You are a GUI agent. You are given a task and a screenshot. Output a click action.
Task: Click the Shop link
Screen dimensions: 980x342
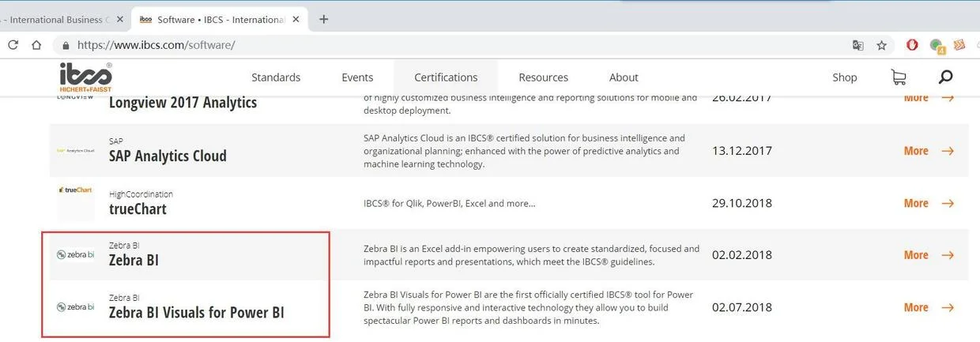[844, 77]
